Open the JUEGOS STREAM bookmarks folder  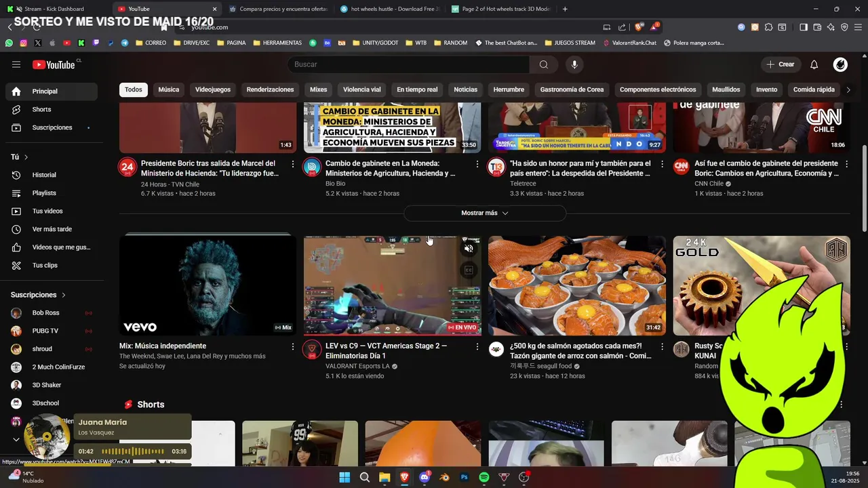coord(570,43)
